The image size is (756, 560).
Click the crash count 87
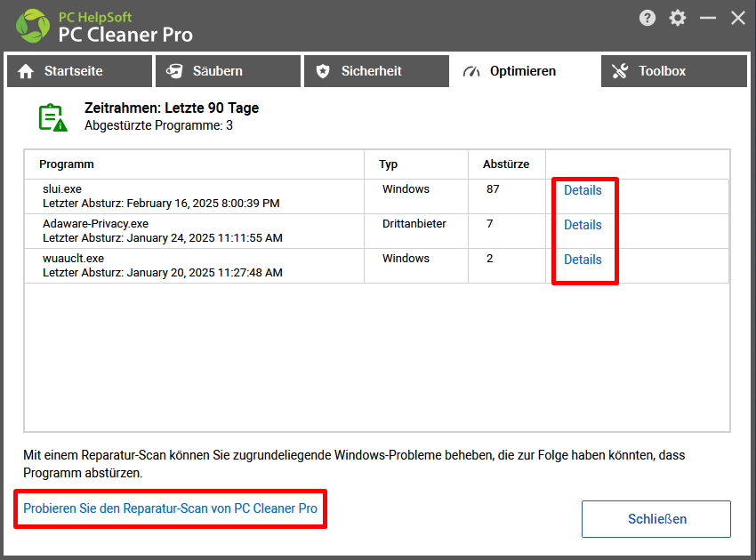(493, 189)
